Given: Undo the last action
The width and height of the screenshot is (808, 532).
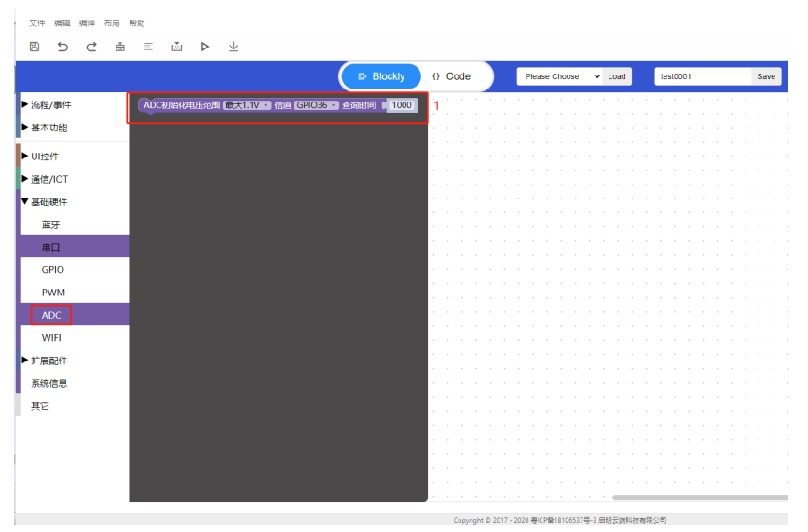Looking at the screenshot, I should tap(62, 47).
